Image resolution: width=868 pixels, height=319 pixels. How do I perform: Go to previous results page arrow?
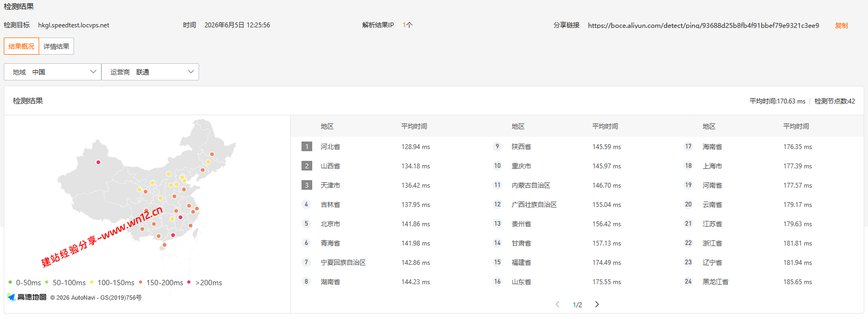tap(557, 305)
